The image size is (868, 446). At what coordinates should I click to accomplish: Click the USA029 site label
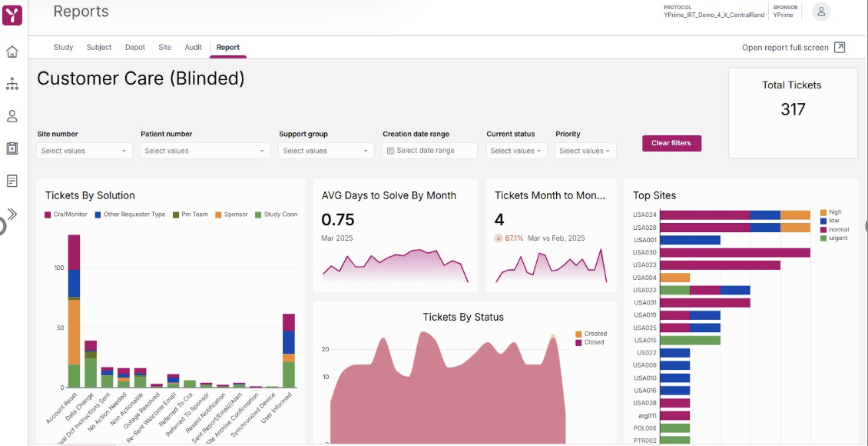645,228
